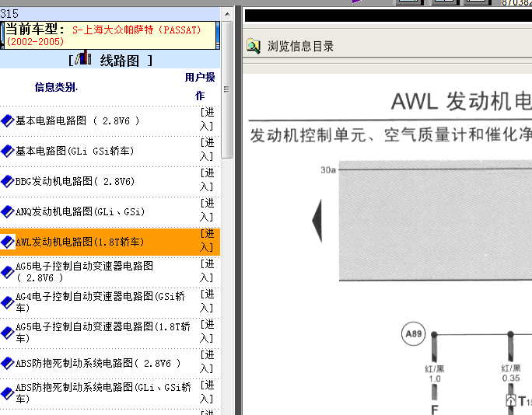Click book icon beside AG4电子控制自动变速器电路图
532x415 pixels.
tap(8, 302)
